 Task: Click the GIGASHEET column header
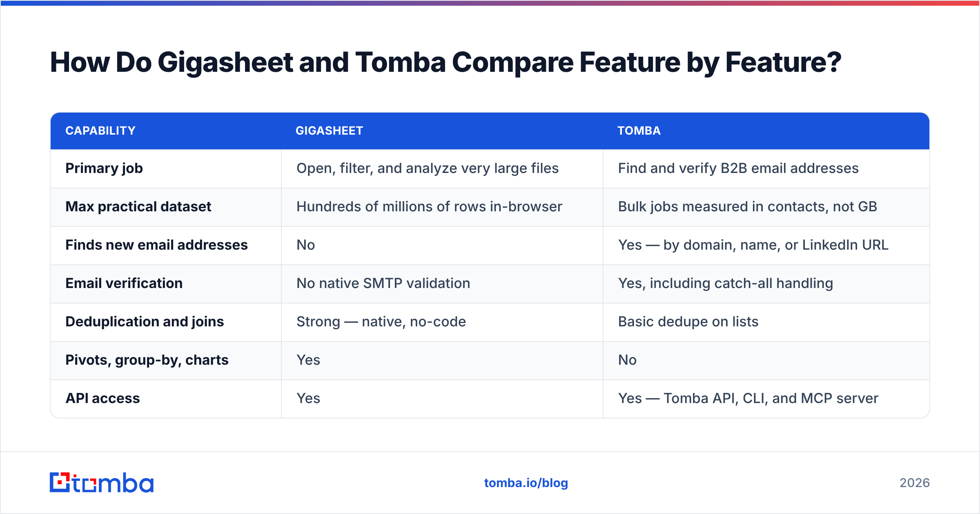(x=329, y=131)
